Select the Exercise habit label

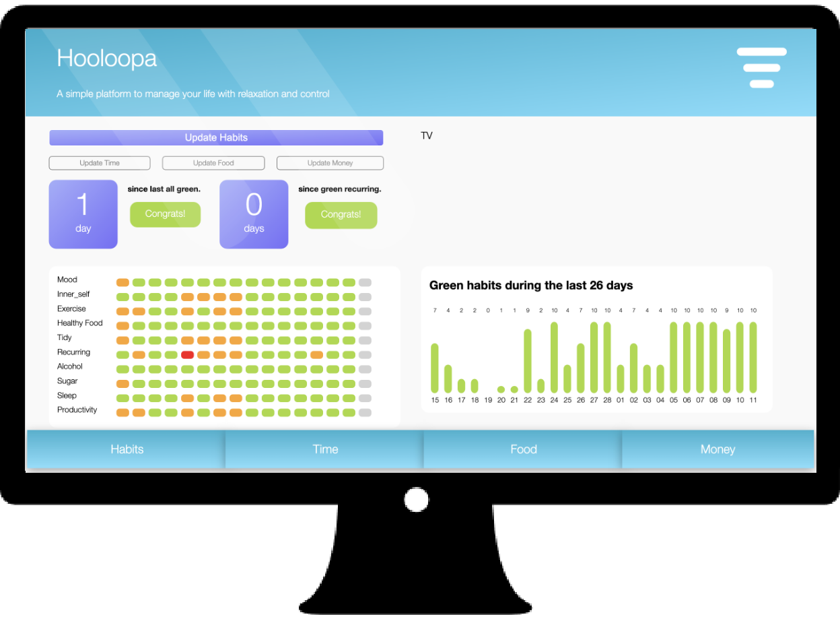click(x=71, y=308)
